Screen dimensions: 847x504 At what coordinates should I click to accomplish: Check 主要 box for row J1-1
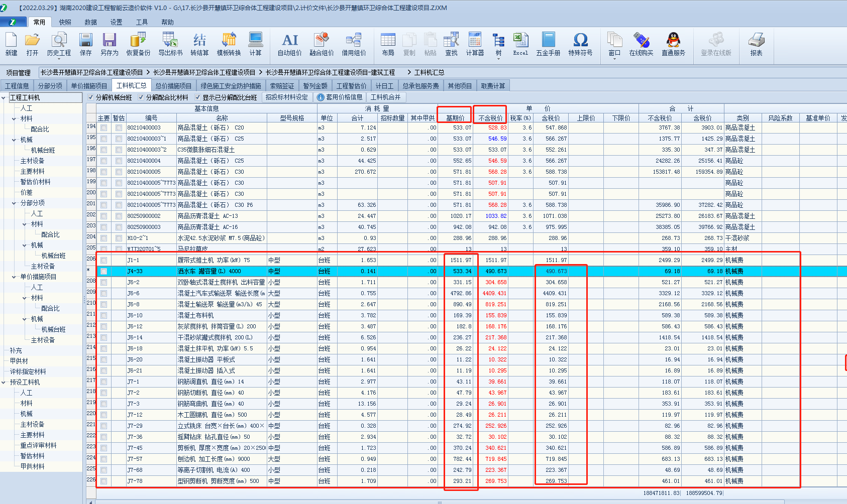coord(103,260)
